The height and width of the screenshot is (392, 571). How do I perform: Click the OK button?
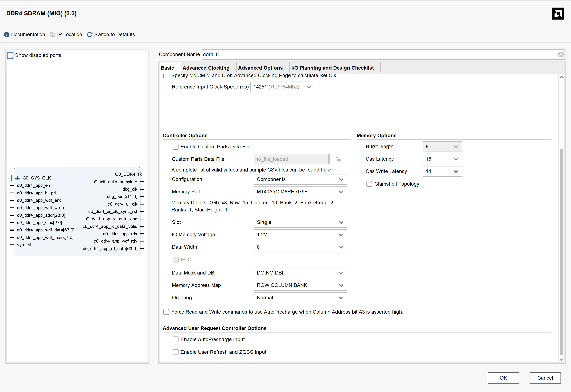pos(503,378)
